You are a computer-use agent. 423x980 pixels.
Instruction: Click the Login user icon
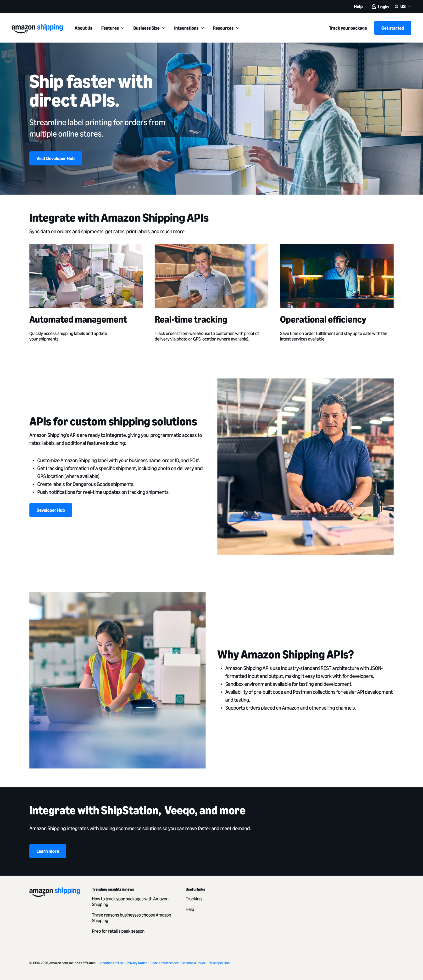373,7
